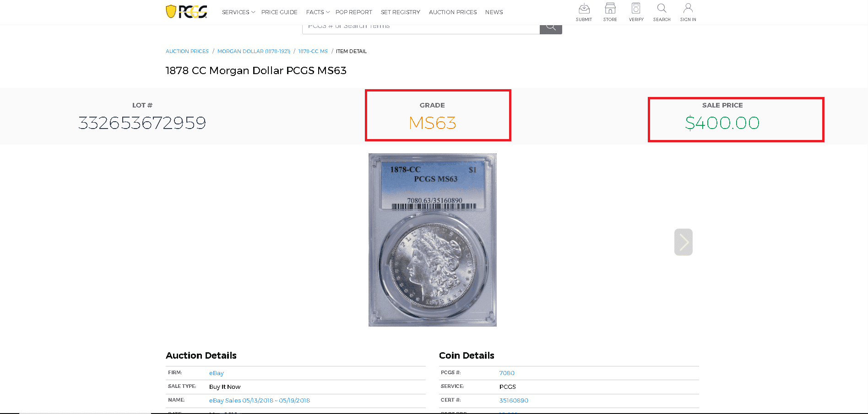Viewport: 868px width, 414px height.
Task: Open the Submit icon
Action: coord(584,11)
